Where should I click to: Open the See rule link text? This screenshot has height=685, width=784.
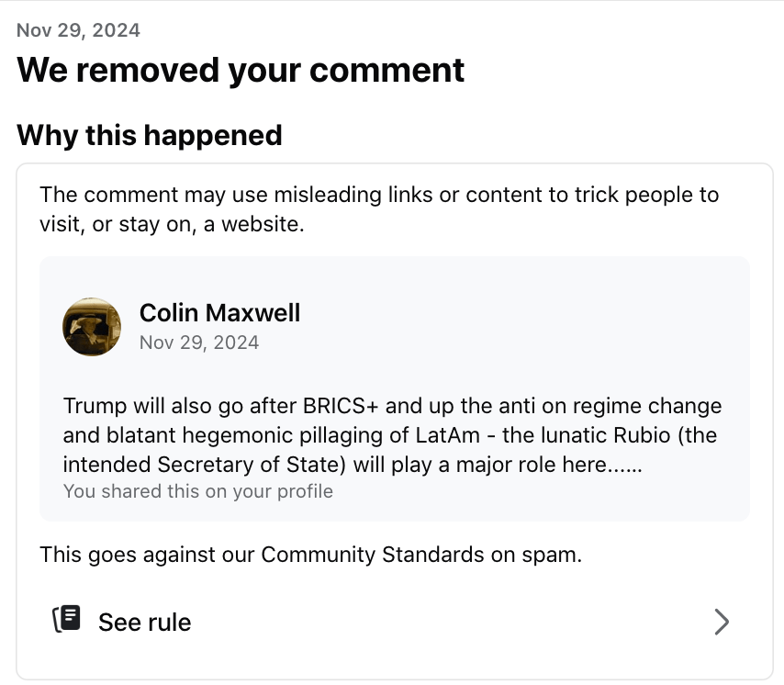[x=145, y=623]
